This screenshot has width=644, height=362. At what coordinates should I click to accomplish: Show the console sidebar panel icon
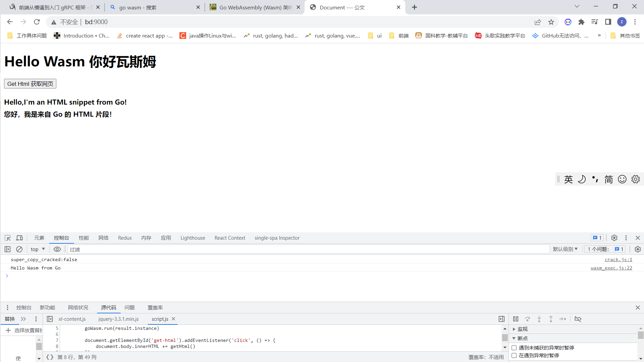[7, 249]
